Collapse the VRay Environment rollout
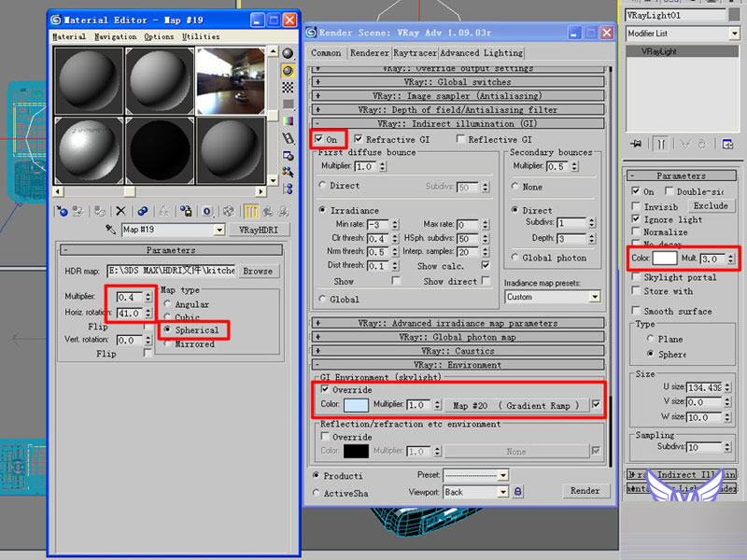 pos(458,365)
